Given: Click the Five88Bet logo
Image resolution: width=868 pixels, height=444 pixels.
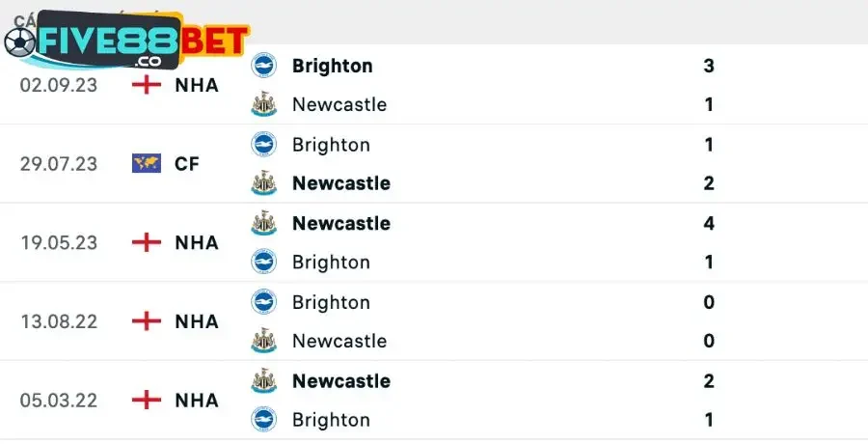Looking at the screenshot, I should pos(125,42).
